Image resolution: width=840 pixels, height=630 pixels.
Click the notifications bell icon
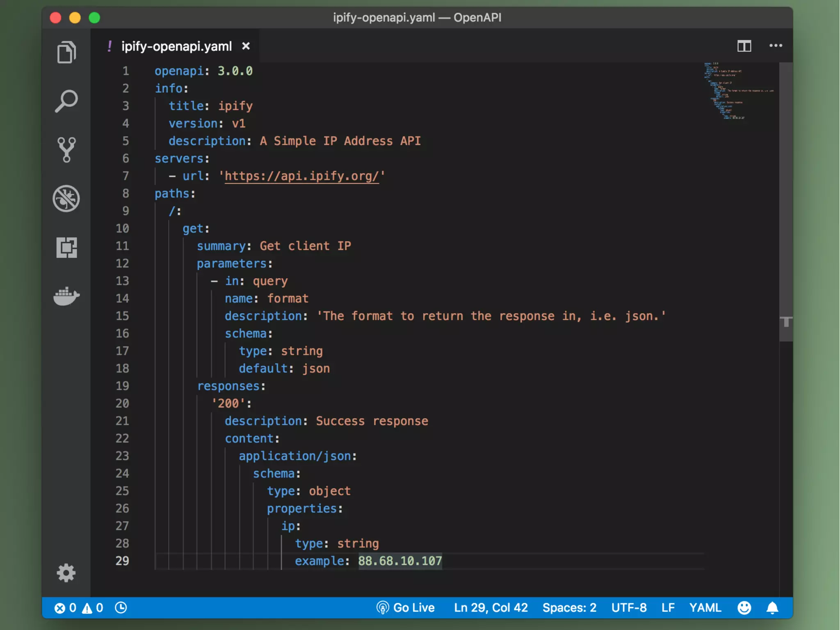pos(772,607)
